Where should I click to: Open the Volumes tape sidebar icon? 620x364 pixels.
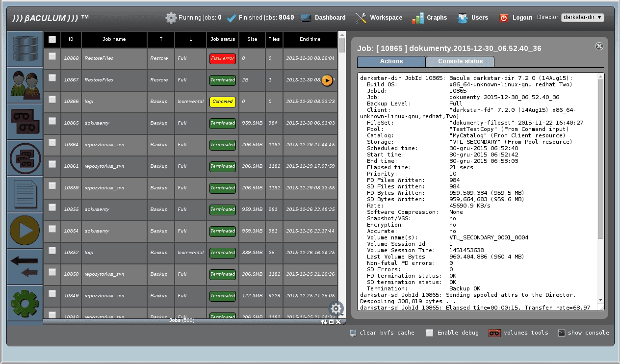(25, 122)
